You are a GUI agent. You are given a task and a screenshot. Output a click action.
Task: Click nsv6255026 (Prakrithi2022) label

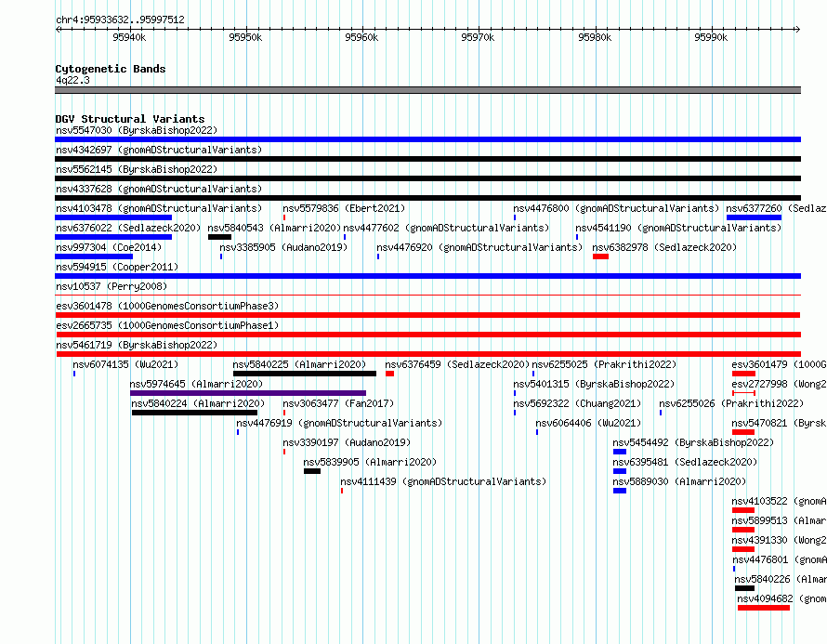[x=731, y=403]
